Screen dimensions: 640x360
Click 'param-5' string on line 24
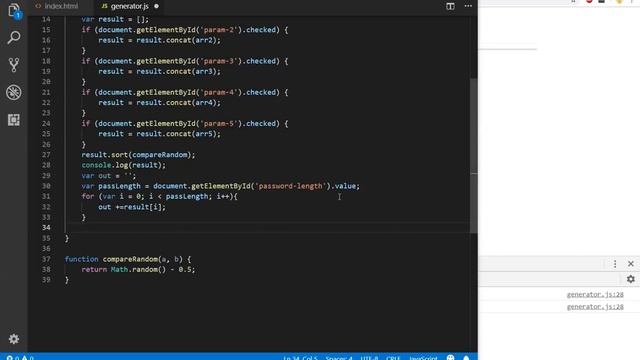click(218, 123)
